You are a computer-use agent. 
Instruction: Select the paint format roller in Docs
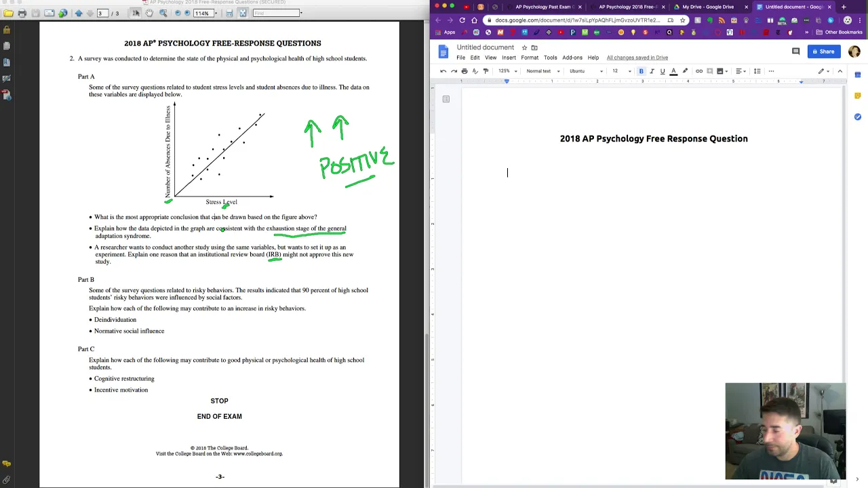coord(486,71)
